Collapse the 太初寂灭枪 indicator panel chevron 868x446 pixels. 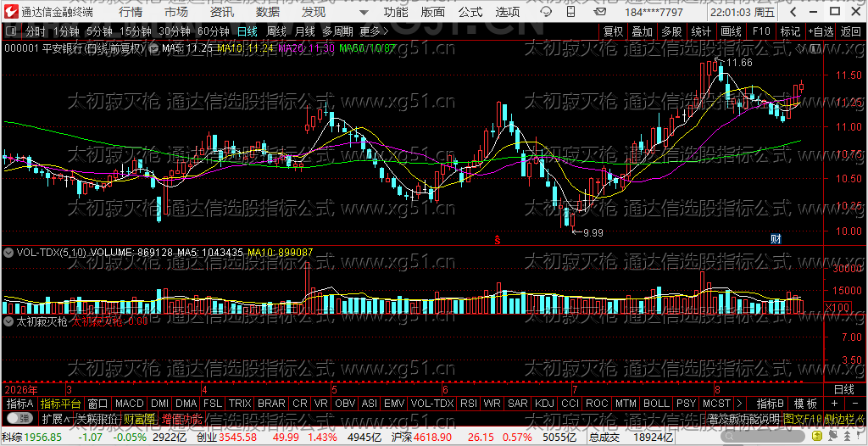point(8,321)
